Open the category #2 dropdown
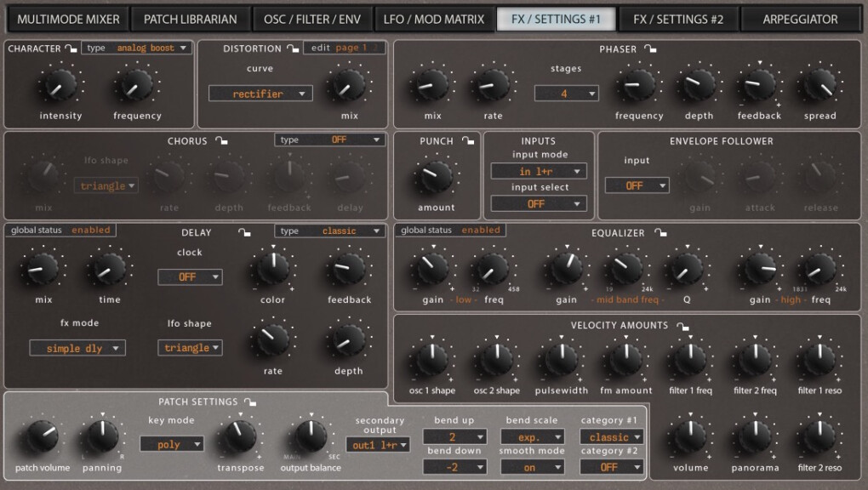This screenshot has width=868, height=490. [611, 467]
